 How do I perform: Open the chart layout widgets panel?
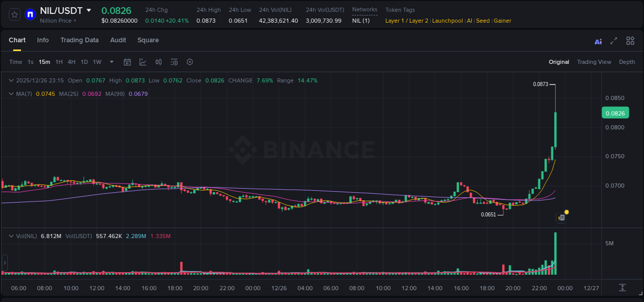[x=630, y=41]
